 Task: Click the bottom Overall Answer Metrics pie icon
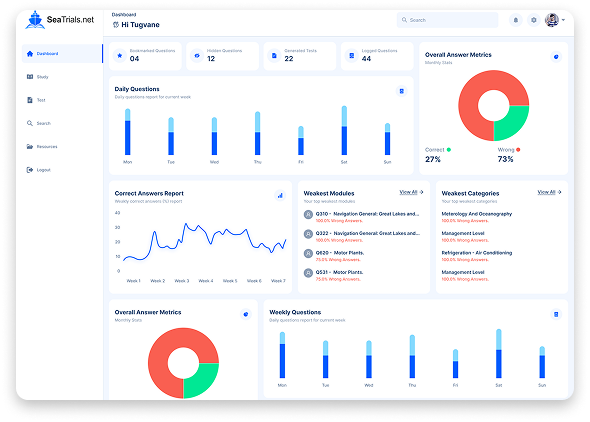click(246, 314)
